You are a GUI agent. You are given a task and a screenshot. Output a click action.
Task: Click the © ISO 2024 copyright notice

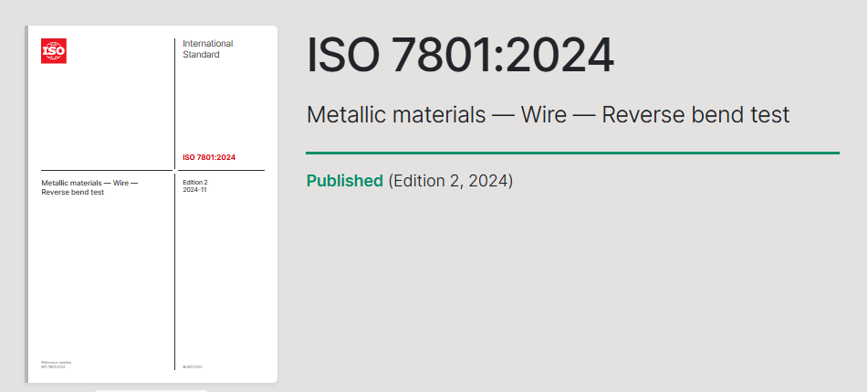193,366
